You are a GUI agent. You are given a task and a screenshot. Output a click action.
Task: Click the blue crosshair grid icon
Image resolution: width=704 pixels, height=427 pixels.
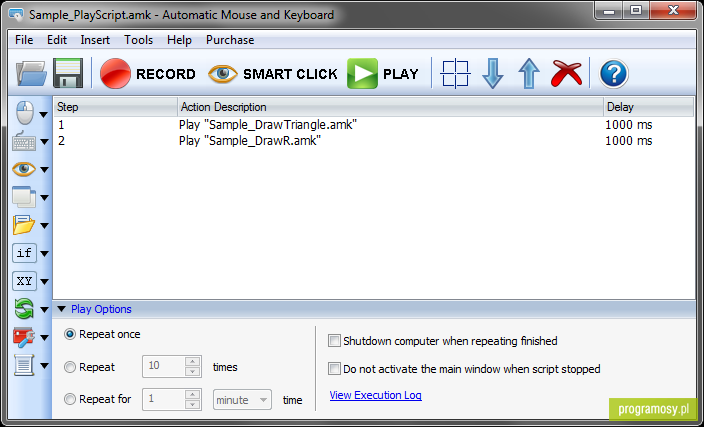(455, 73)
